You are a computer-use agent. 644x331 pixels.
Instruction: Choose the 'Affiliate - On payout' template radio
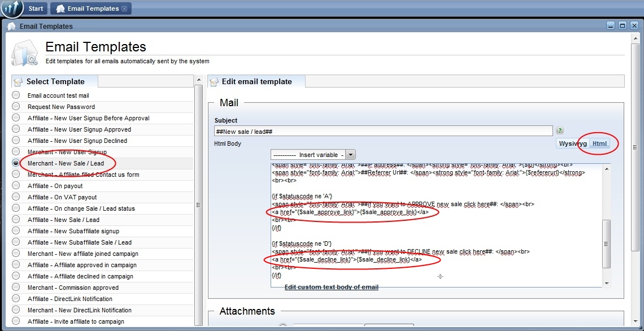[x=16, y=186]
